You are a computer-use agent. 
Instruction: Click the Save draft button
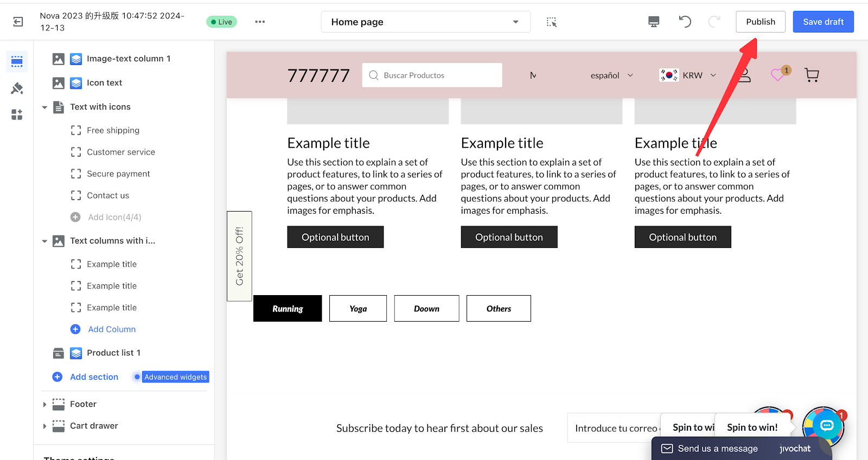pos(823,22)
